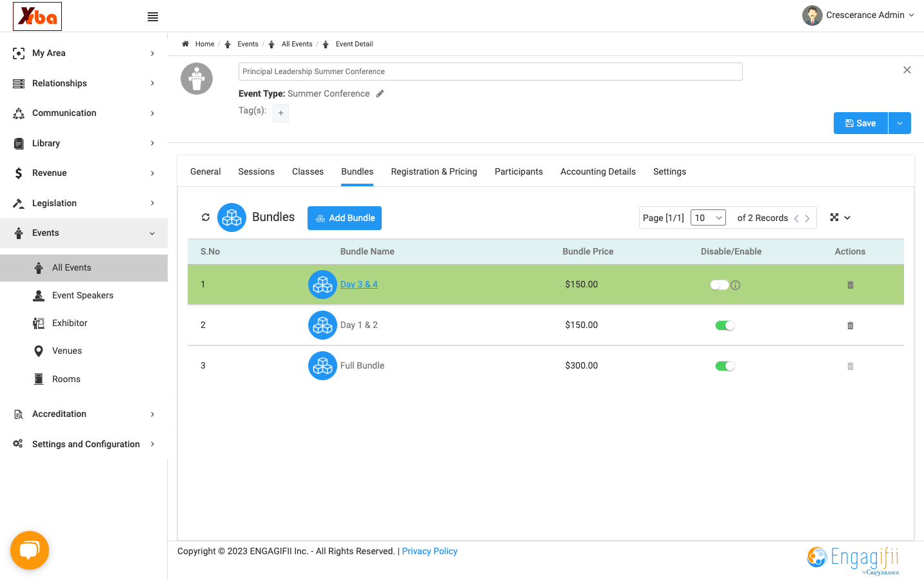Click the event name input field
Screen dimensions: 924x580
point(491,72)
